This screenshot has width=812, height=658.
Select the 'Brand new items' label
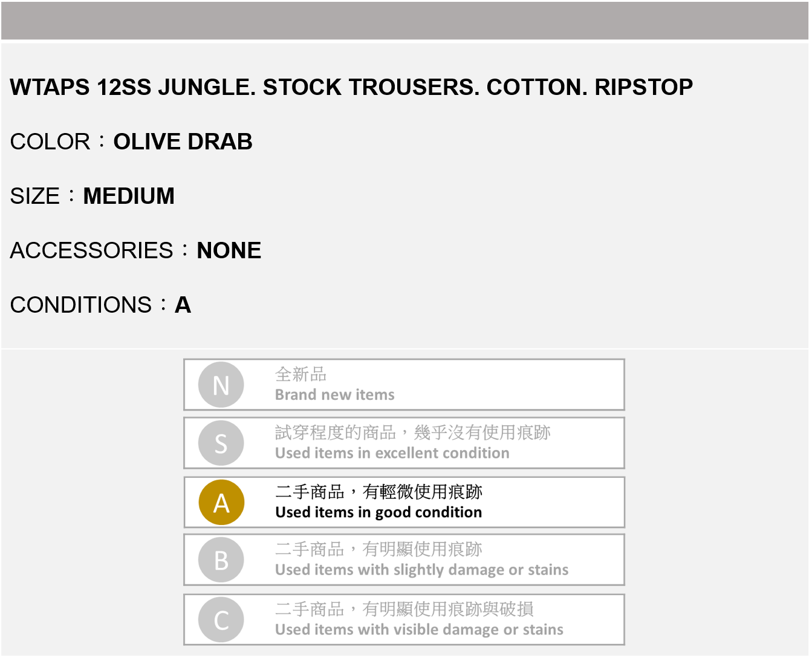point(334,395)
